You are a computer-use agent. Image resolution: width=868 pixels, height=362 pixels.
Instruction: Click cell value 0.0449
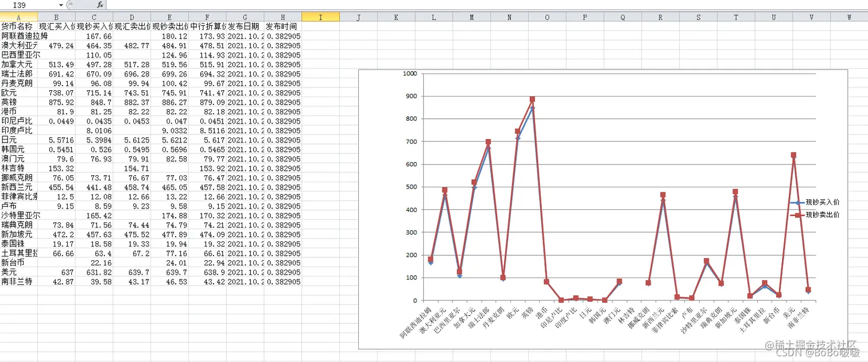[61, 121]
